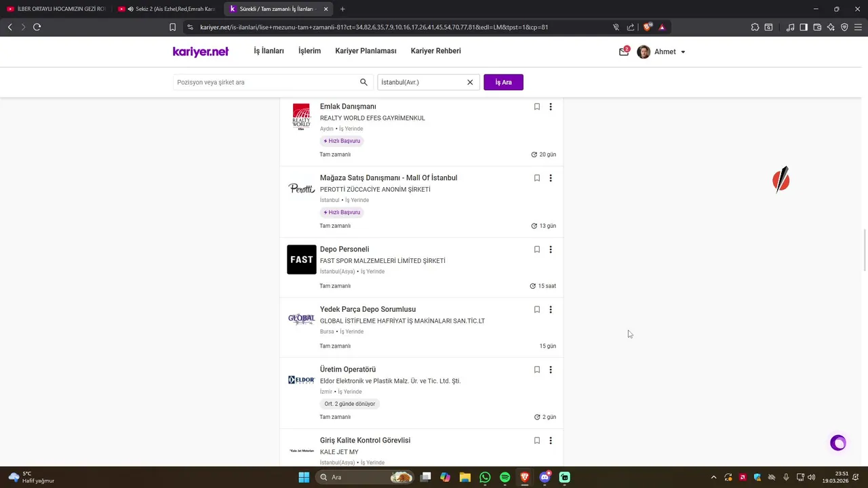Open three-dot menu for Depo Personeli
Image resolution: width=868 pixels, height=488 pixels.
pyautogui.click(x=551, y=249)
